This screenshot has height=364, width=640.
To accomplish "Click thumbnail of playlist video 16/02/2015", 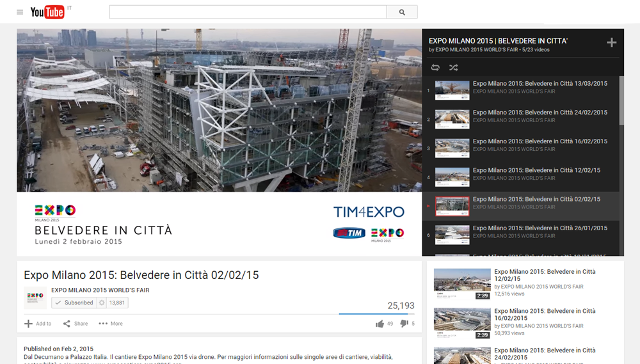I will [452, 148].
